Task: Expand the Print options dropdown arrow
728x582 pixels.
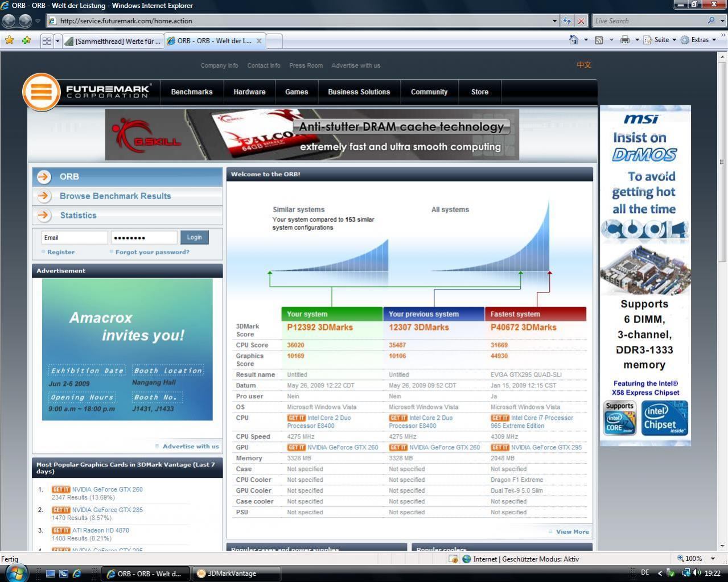Action: [637, 40]
